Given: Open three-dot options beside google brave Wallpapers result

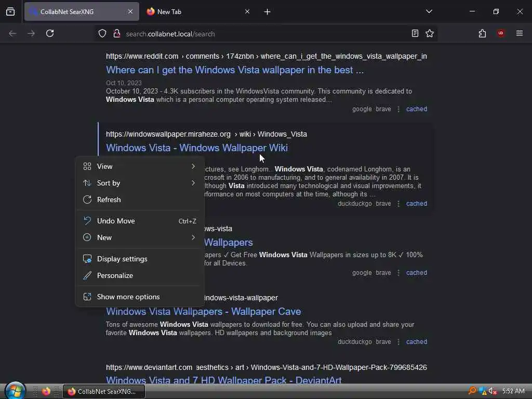Looking at the screenshot, I should pyautogui.click(x=398, y=273).
